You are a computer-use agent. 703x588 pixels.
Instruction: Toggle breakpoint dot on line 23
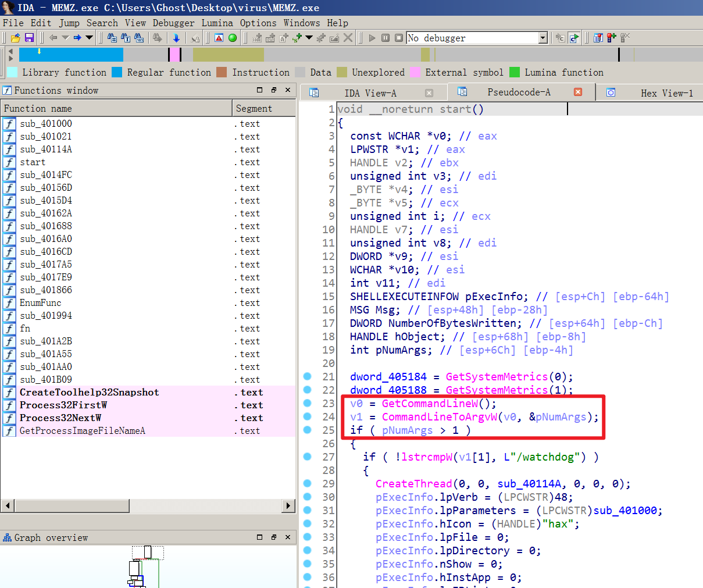(x=308, y=403)
